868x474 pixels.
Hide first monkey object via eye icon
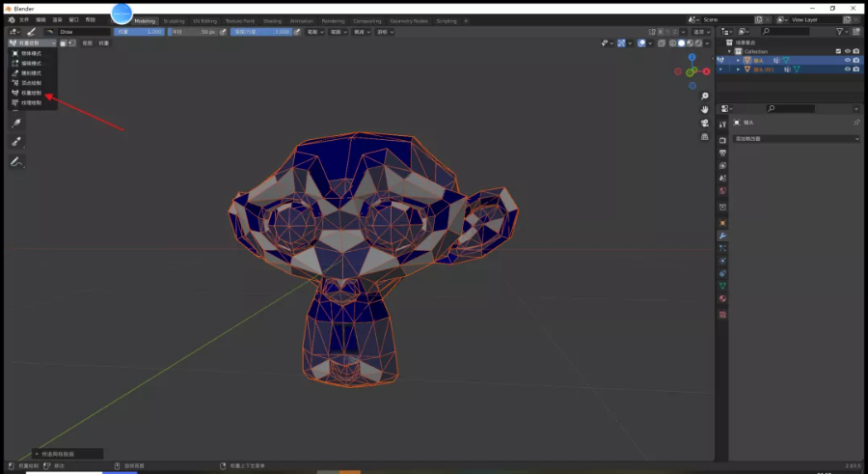pyautogui.click(x=847, y=60)
